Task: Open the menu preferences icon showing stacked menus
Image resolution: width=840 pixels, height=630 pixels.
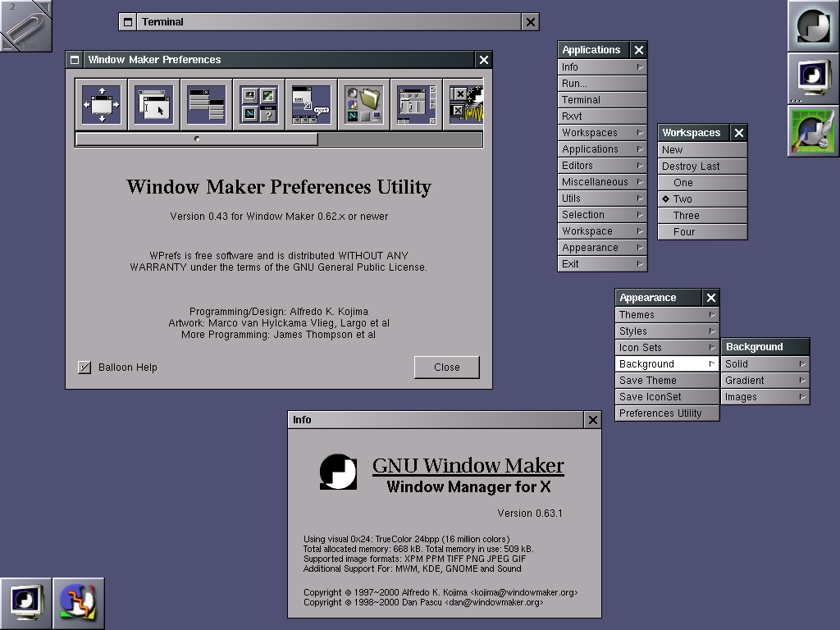Action: 206,104
